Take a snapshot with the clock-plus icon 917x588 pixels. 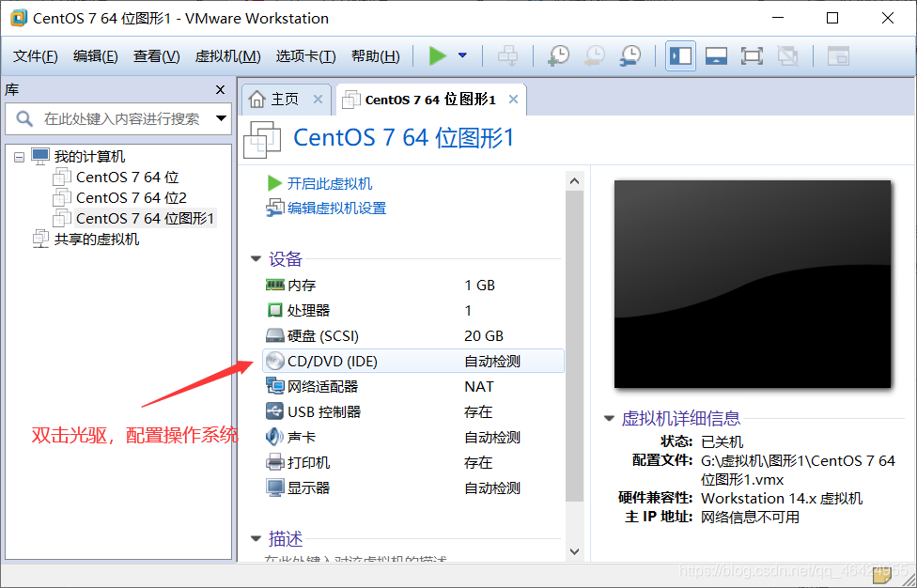click(x=559, y=56)
